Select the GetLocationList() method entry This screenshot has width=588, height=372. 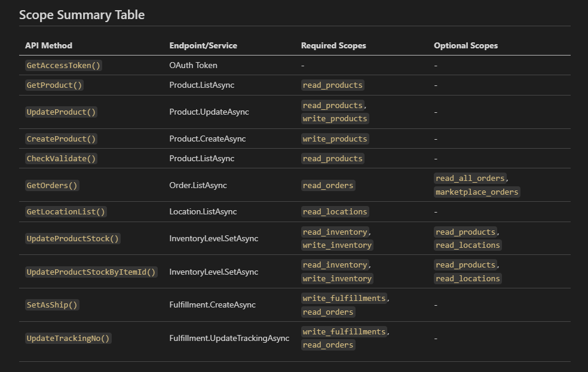[x=66, y=211]
